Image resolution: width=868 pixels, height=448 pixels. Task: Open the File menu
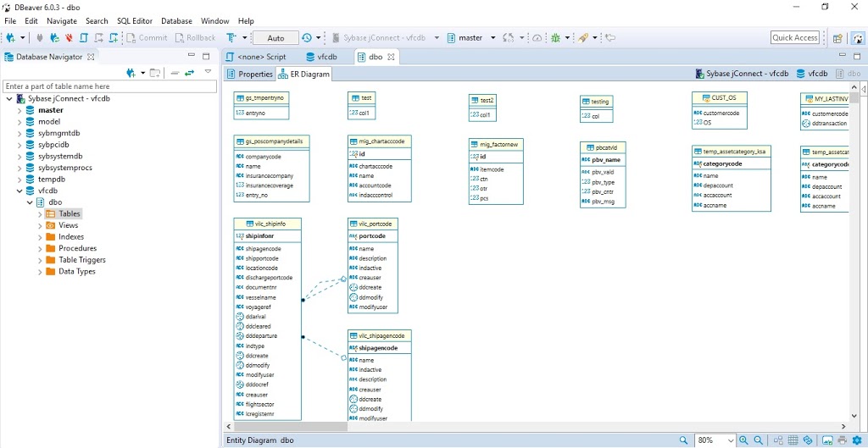point(10,21)
